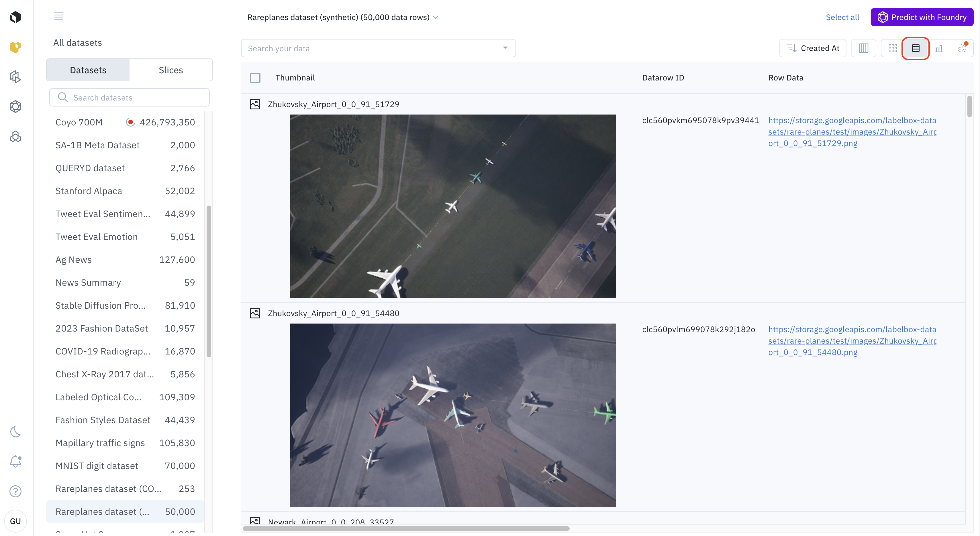Click the Labelbox logo icon
The height and width of the screenshot is (536, 980).
pyautogui.click(x=15, y=17)
